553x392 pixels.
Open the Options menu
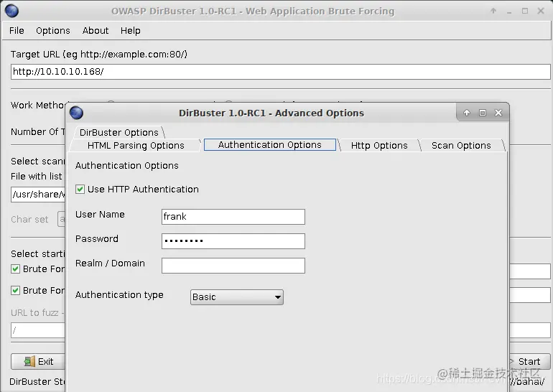(x=53, y=31)
